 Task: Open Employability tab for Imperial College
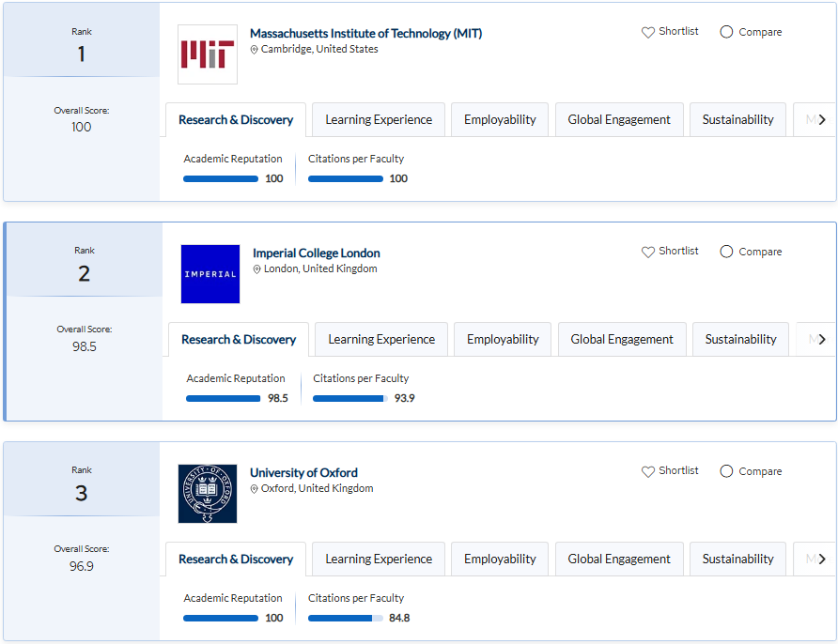(503, 339)
